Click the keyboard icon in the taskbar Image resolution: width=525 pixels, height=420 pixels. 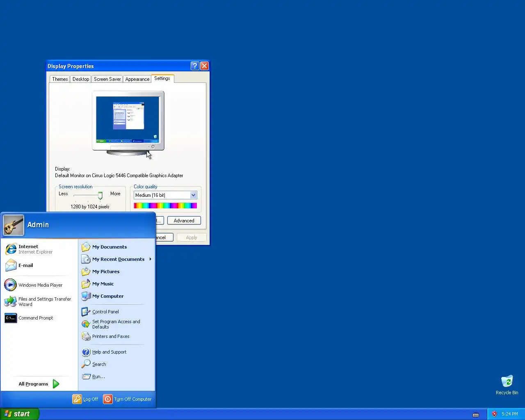pyautogui.click(x=476, y=414)
